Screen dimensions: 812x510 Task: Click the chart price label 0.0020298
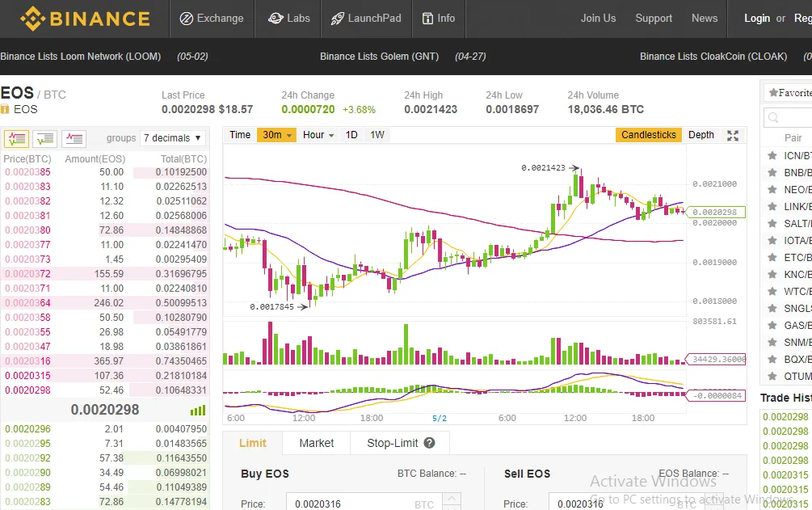(x=715, y=212)
